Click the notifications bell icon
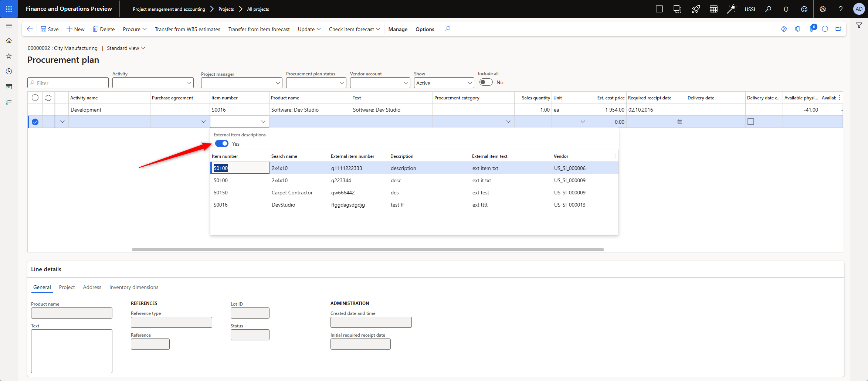Image resolution: width=868 pixels, height=381 pixels. coord(786,9)
